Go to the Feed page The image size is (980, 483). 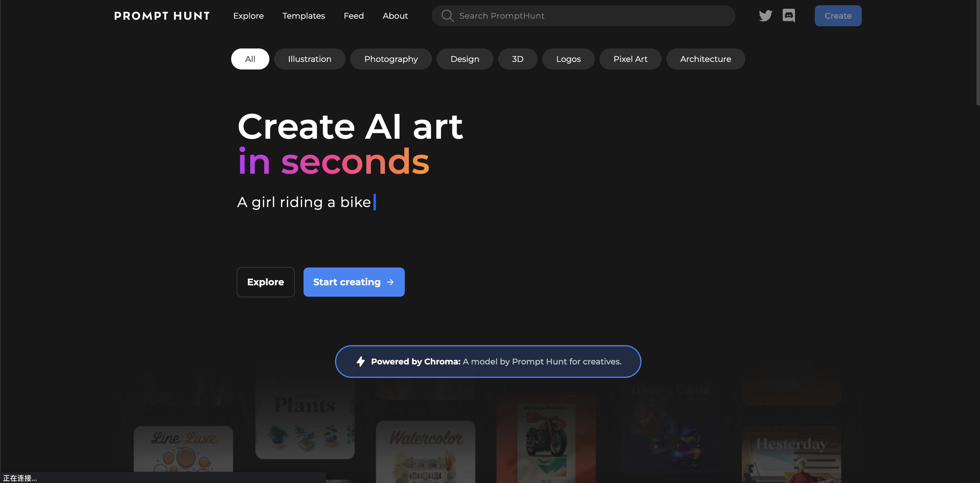tap(354, 15)
